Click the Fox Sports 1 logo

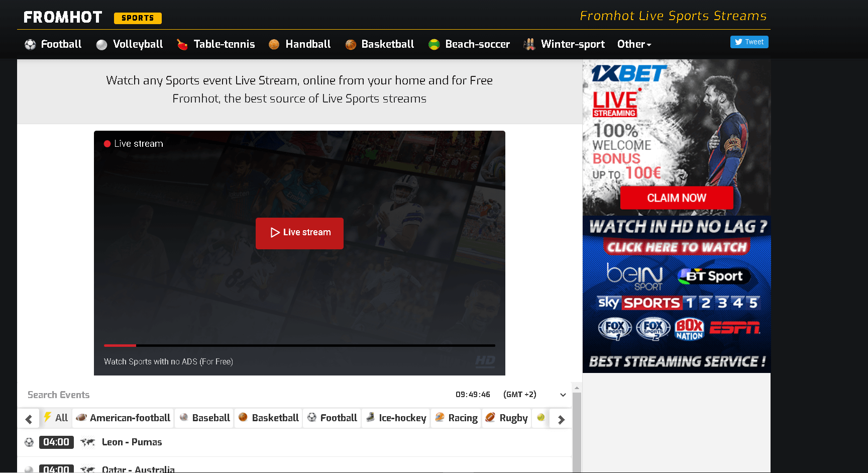(615, 329)
